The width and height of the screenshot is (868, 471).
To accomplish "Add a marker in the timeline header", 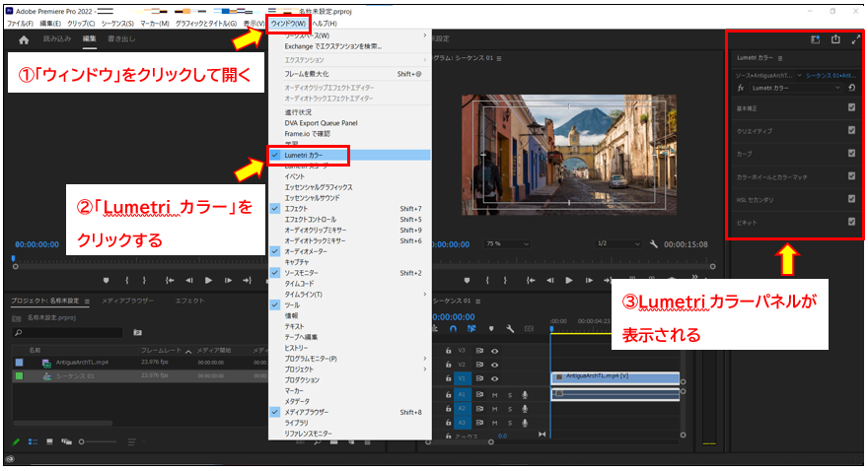I will [491, 328].
